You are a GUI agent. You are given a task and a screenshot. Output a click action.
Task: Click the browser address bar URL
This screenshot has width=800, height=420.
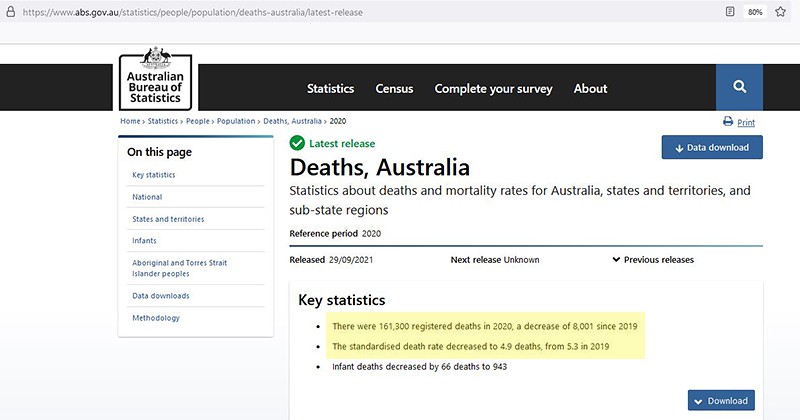190,12
